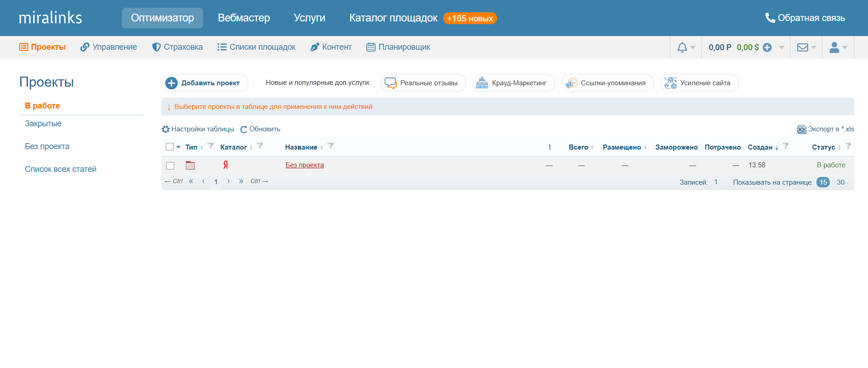Expand the balance dropdown arrow

(x=782, y=47)
